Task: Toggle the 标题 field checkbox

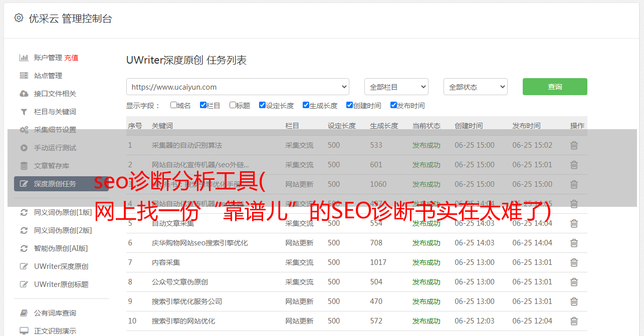Action: coord(233,105)
